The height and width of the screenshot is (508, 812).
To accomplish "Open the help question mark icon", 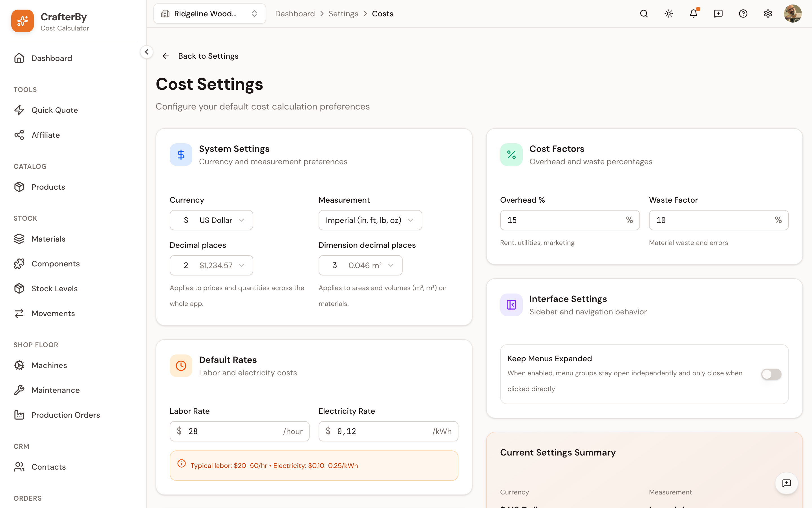I will (743, 14).
